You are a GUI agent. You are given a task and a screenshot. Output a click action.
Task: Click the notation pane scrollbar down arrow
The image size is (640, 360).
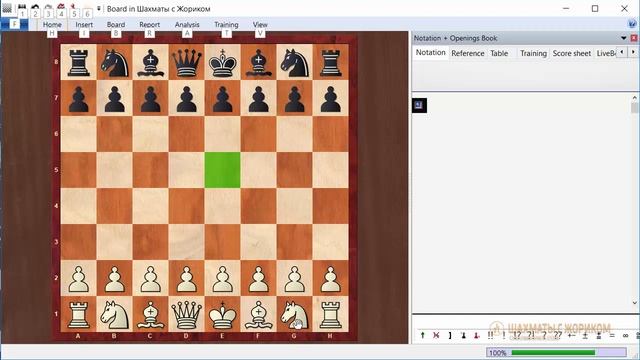click(634, 303)
